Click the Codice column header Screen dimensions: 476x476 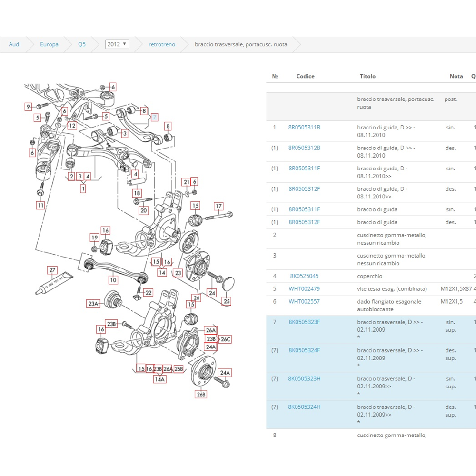[305, 76]
